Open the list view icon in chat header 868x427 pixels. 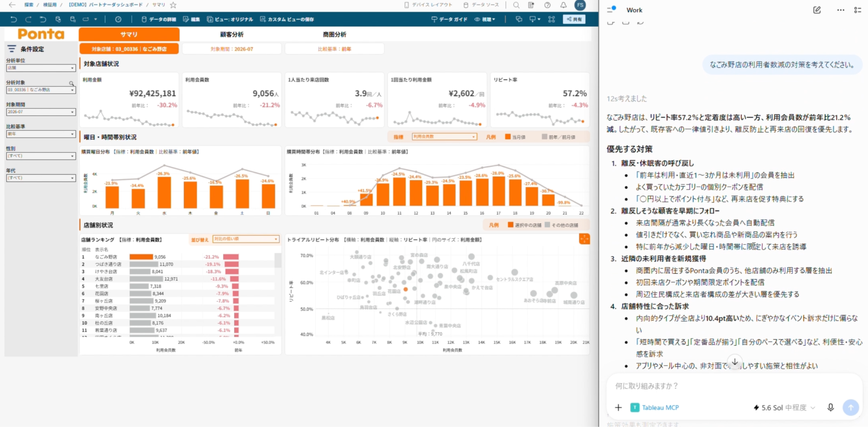point(857,10)
